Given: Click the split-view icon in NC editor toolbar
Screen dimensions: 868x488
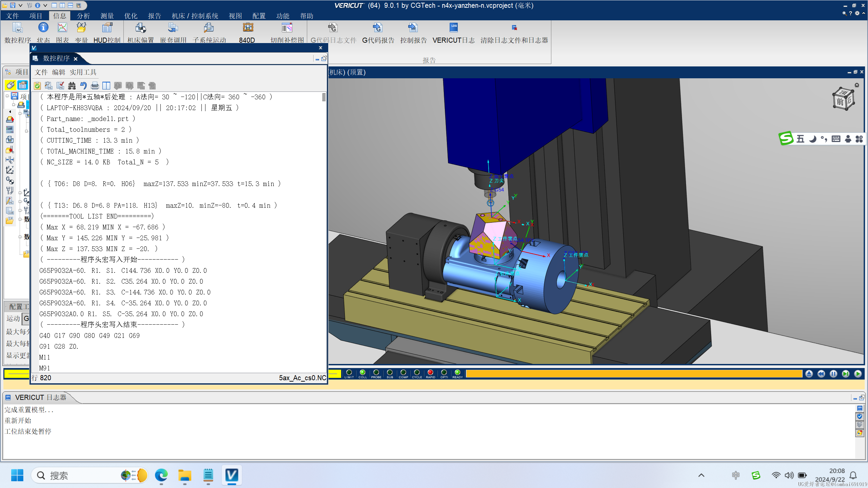Looking at the screenshot, I should (x=106, y=86).
